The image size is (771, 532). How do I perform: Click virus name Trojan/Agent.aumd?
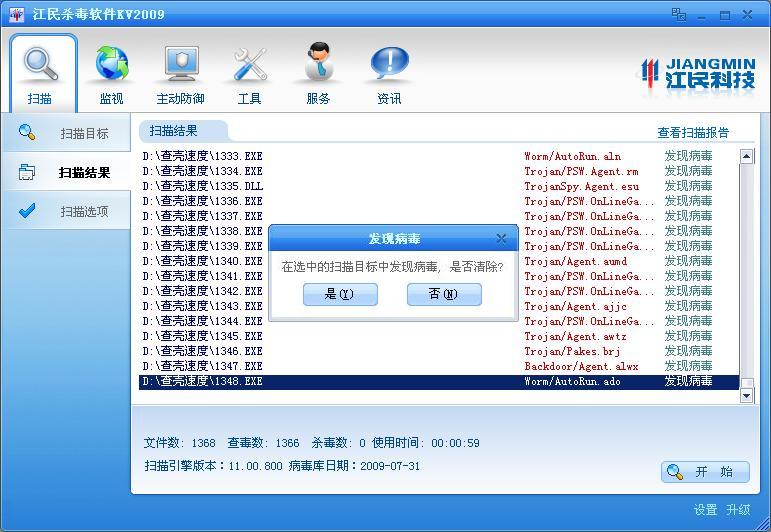575,261
